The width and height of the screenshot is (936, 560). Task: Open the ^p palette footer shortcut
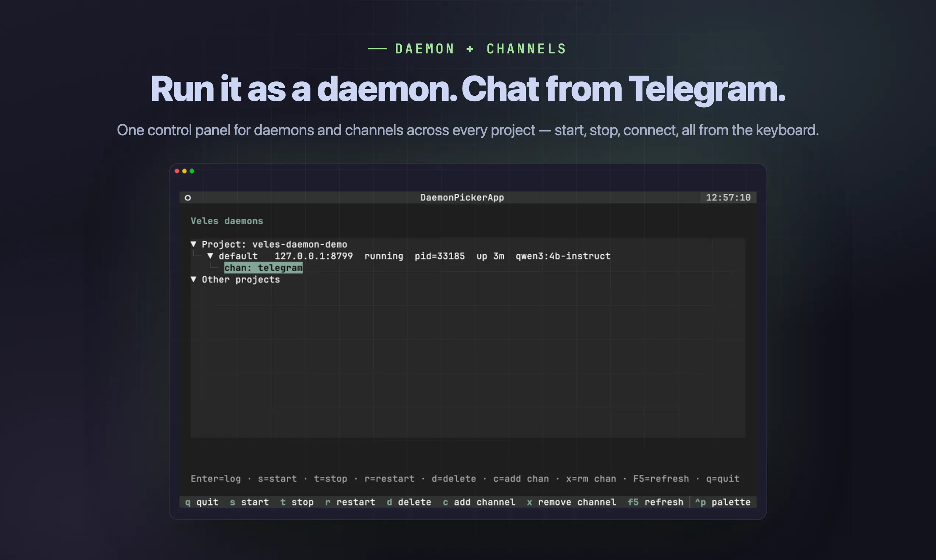click(722, 502)
